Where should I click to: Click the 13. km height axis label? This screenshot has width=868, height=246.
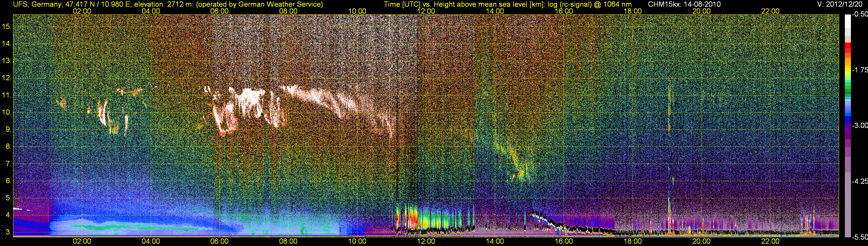(7, 61)
